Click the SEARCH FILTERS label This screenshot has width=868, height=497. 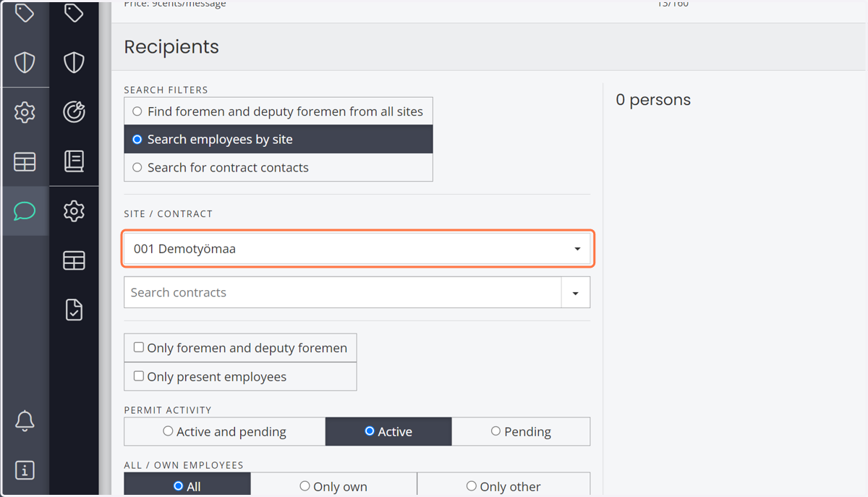point(166,90)
